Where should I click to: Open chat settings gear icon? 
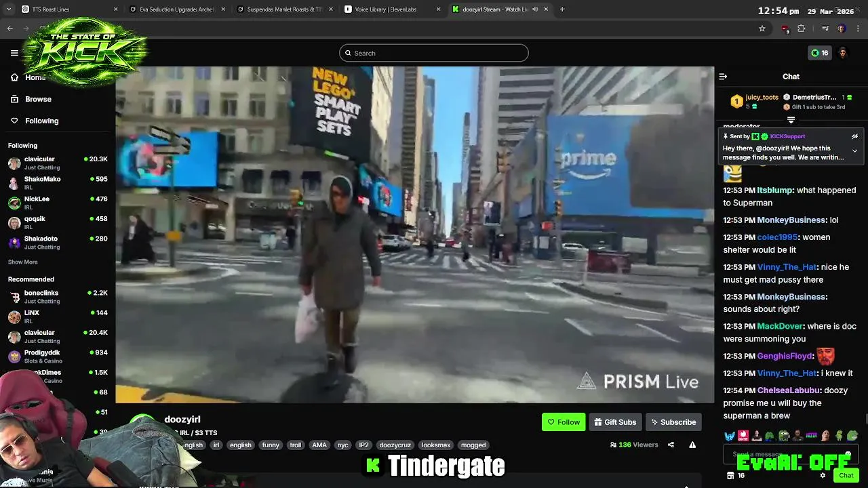point(823,476)
